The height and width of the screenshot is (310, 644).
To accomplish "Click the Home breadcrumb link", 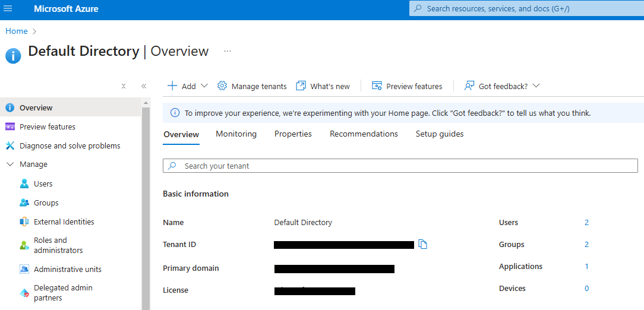I will pos(17,31).
